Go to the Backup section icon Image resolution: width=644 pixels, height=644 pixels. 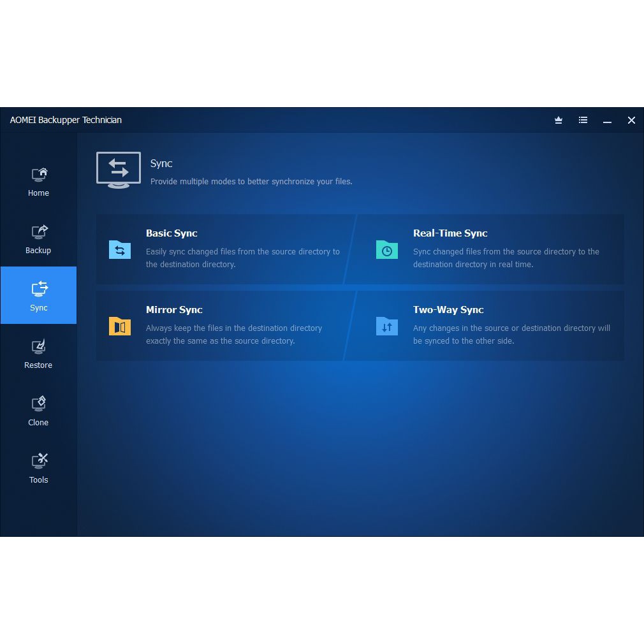pos(39,231)
